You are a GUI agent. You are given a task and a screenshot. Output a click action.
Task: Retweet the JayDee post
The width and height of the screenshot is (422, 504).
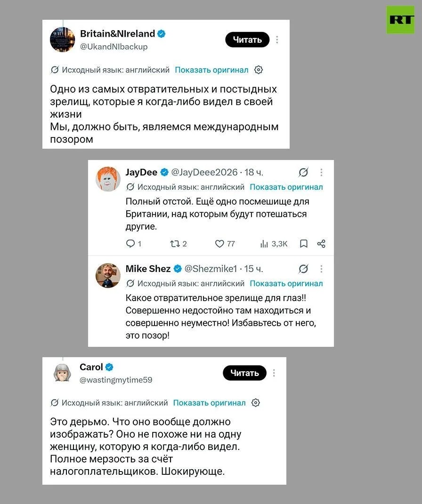tap(175, 244)
